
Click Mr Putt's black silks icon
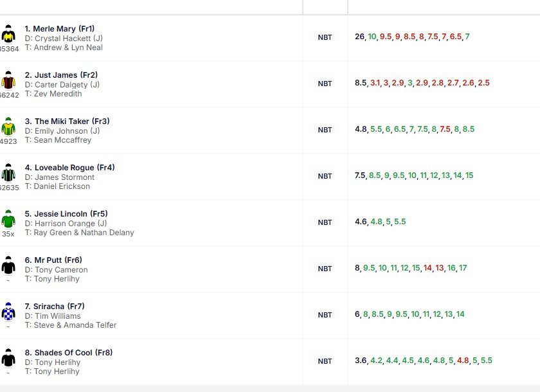[8, 265]
